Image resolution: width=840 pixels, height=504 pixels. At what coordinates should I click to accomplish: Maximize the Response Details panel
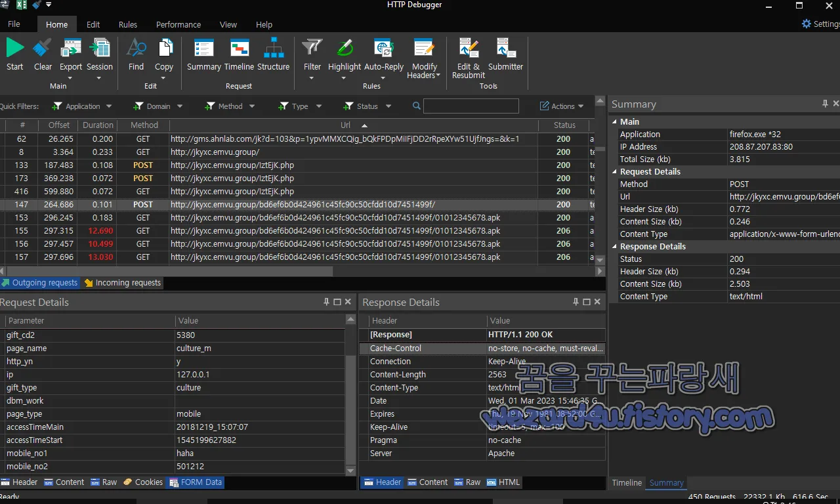(x=587, y=302)
